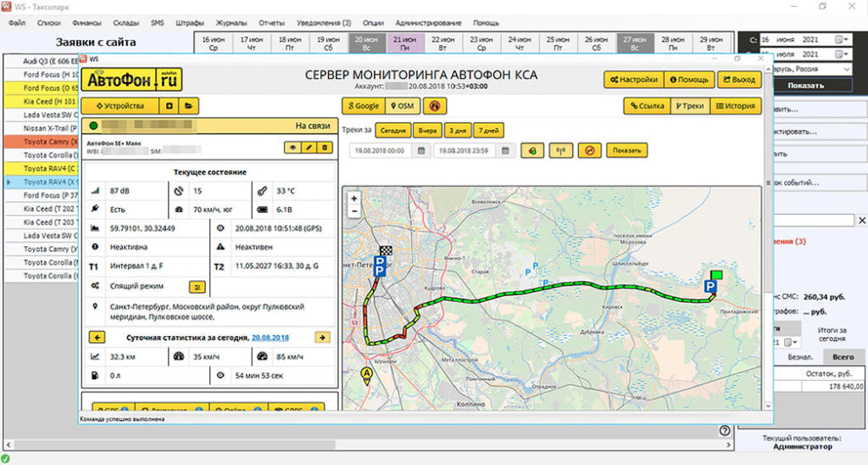The height and width of the screenshot is (465, 868).
Task: Open the История view
Action: tap(735, 106)
